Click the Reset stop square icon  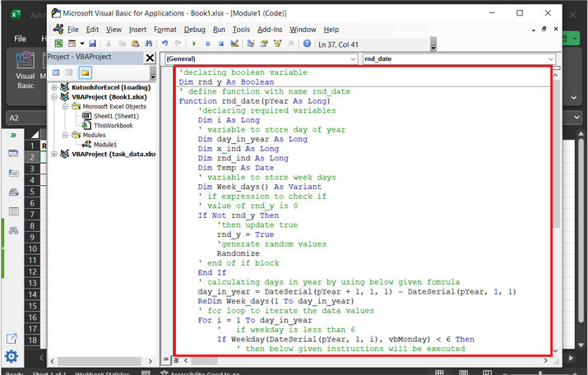pyautogui.click(x=221, y=44)
